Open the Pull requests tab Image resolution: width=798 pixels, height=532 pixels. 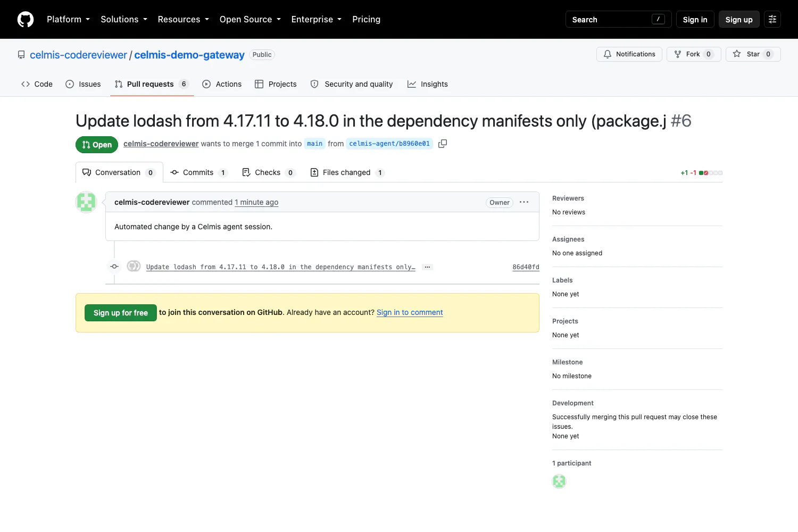(152, 84)
